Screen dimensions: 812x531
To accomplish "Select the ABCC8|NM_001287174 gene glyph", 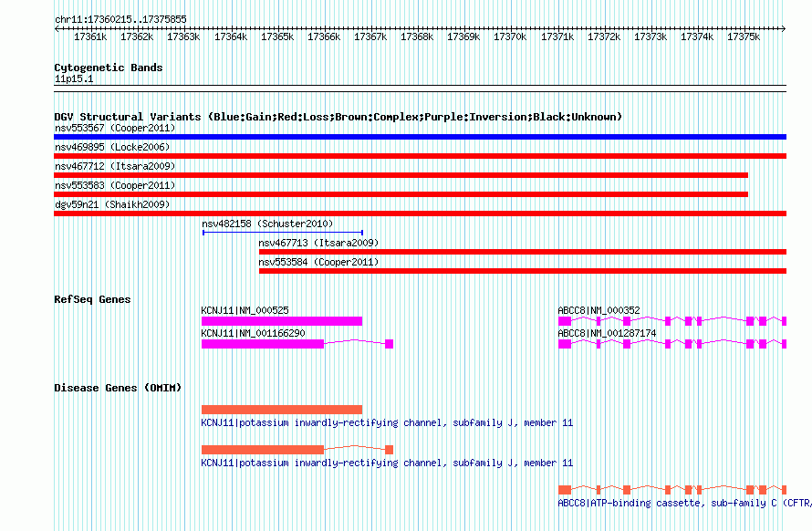I will pos(672,344).
